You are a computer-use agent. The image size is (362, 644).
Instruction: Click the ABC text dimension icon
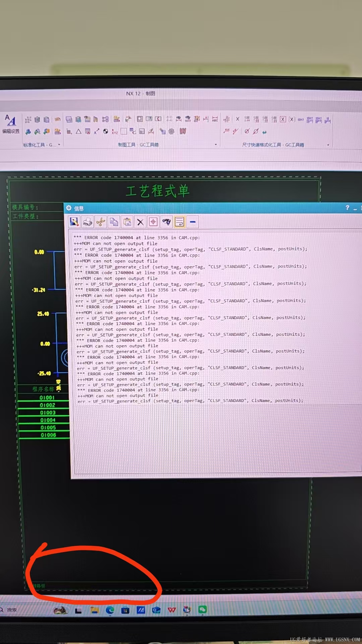215,119
